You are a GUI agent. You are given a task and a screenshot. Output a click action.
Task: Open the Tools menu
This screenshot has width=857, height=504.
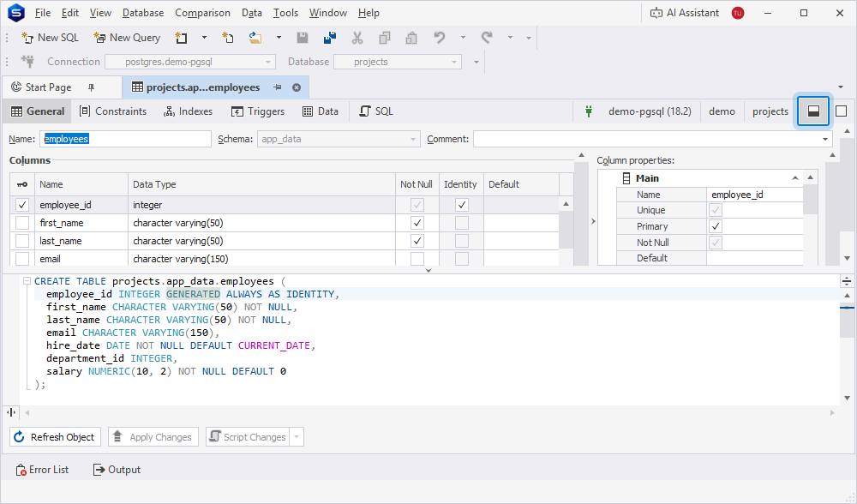(x=285, y=13)
